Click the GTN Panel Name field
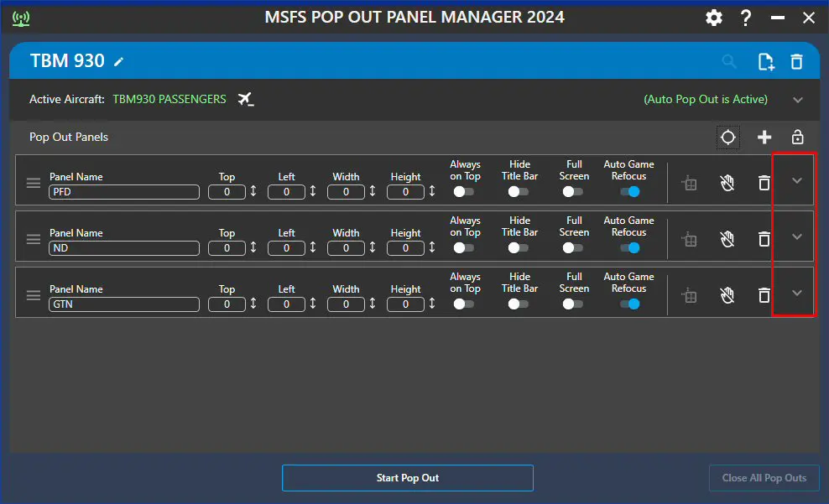829x504 pixels. pyautogui.click(x=124, y=304)
